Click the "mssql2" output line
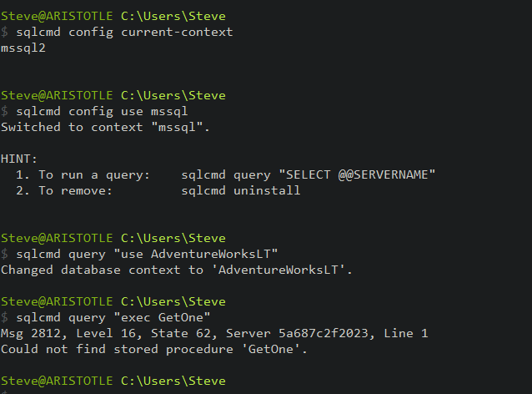The width and height of the screenshot is (532, 394). click(23, 48)
